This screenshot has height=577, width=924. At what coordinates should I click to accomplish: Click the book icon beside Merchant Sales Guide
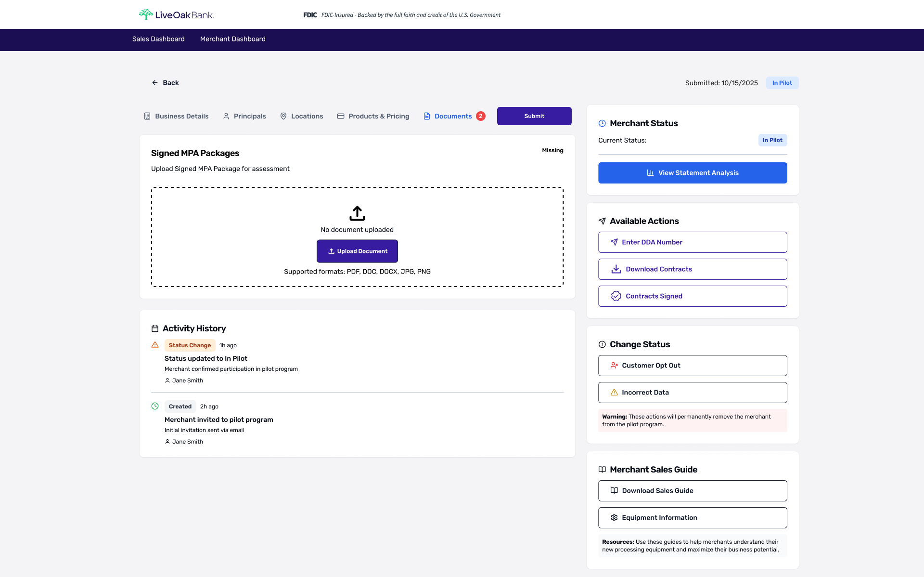tap(602, 470)
